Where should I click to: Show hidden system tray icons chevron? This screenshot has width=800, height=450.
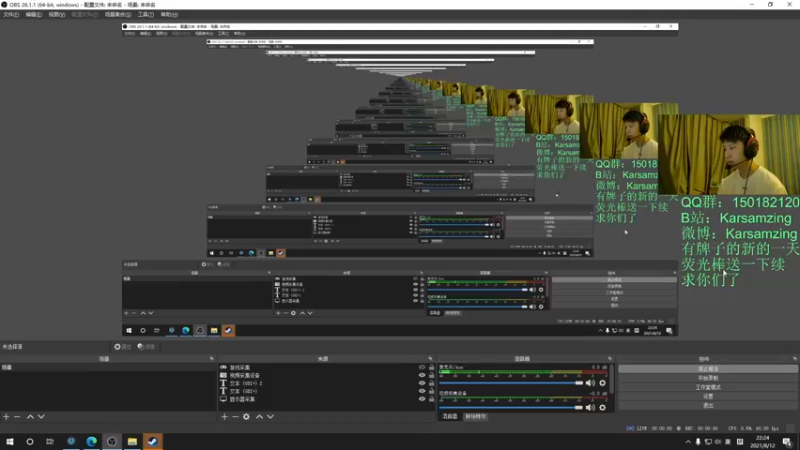[688, 442]
